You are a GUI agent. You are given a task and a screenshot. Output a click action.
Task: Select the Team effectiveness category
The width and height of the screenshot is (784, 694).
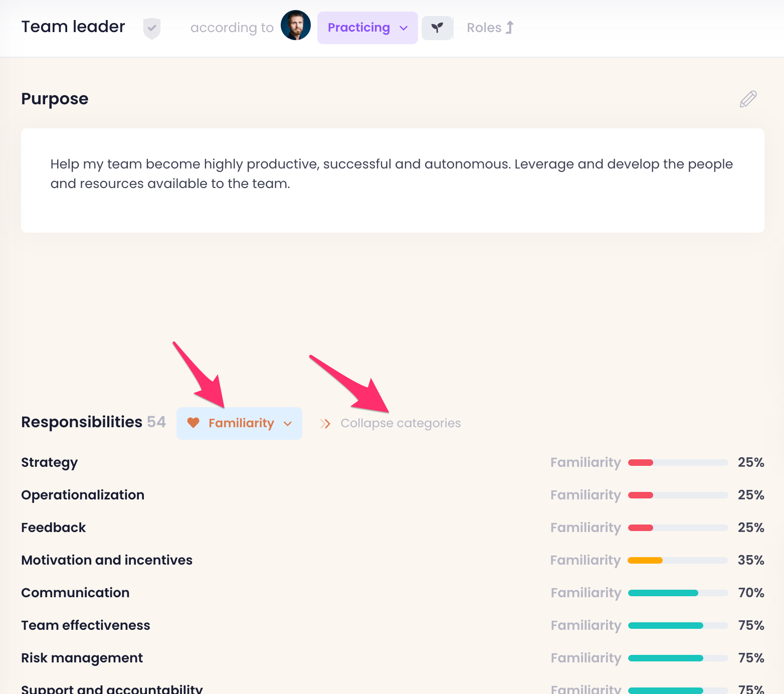tap(86, 625)
